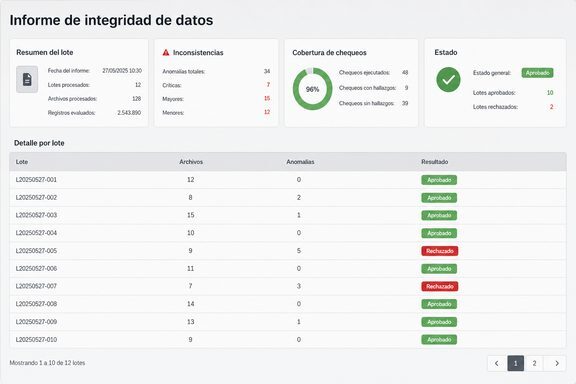The image size is (576, 384).
Task: Open page 2 of the lot list
Action: click(534, 363)
